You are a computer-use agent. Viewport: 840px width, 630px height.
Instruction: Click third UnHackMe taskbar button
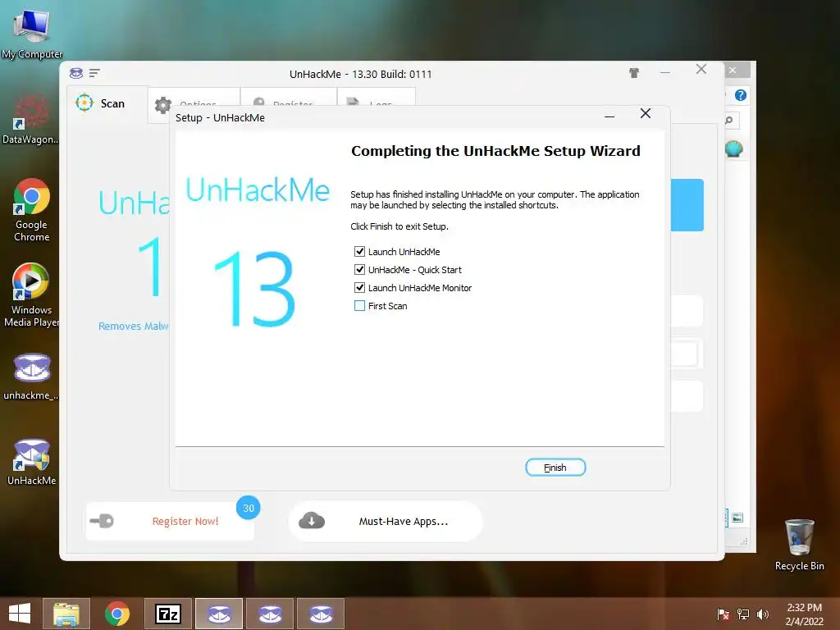(x=321, y=614)
